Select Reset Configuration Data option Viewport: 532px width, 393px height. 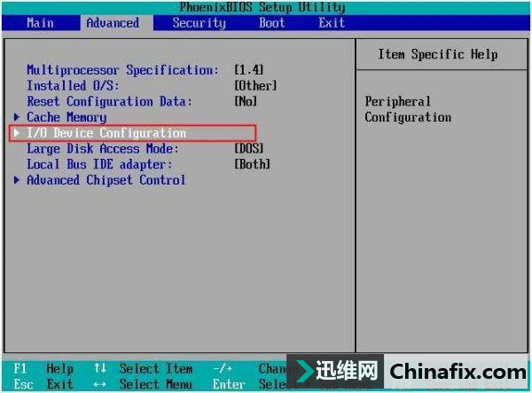[109, 101]
